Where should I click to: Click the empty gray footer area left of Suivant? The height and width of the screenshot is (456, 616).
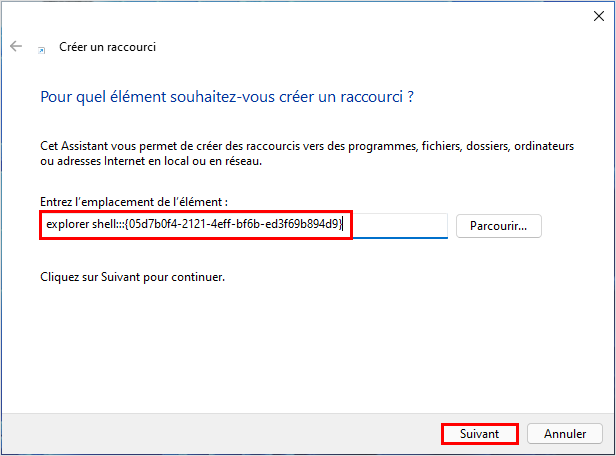(220, 434)
